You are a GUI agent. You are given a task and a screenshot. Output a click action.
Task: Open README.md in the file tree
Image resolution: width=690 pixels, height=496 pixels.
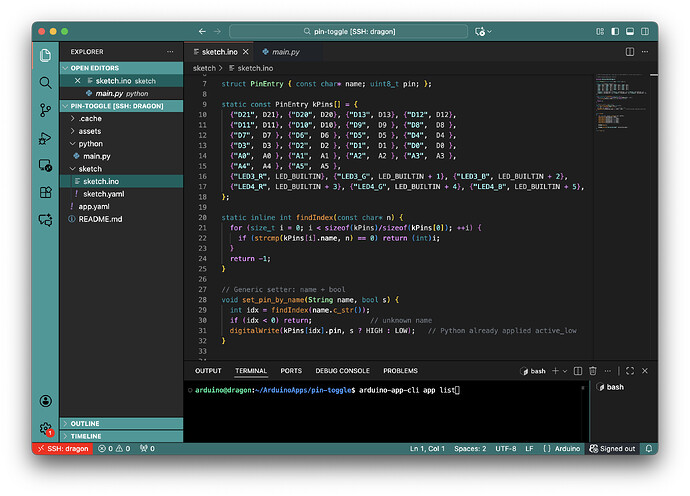coord(121,219)
